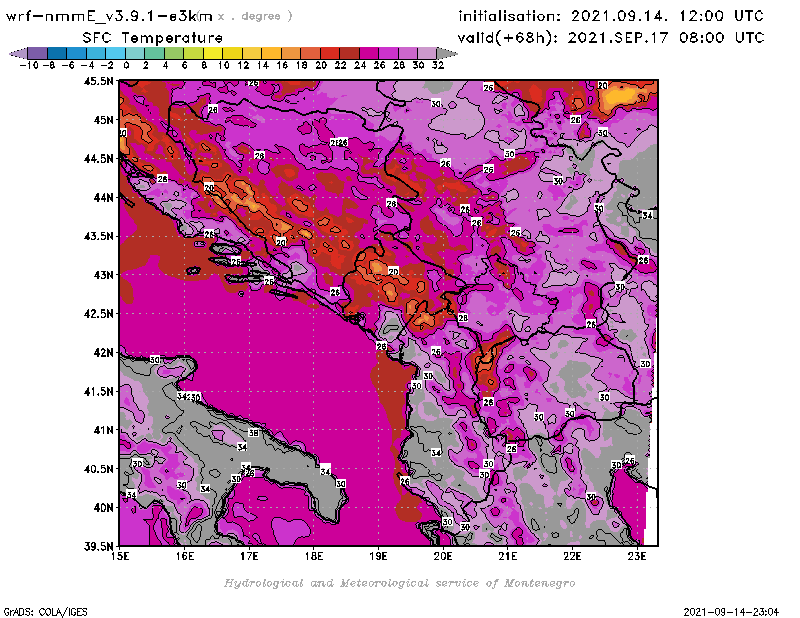Screen dimensions: 800x618
Task: Click the '2021-09-14-23:04' timestamp
Action: pos(731,612)
